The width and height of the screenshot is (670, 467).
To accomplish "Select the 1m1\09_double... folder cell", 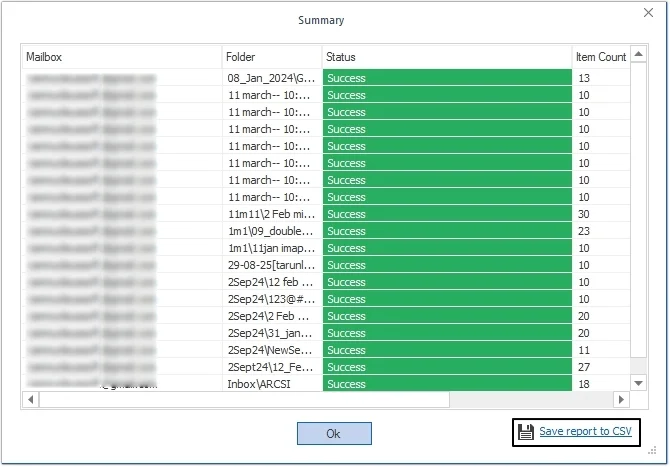I will point(272,231).
